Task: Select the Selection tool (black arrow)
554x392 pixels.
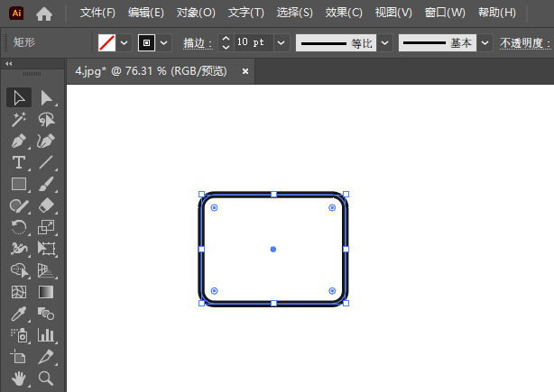Action: tap(19, 97)
